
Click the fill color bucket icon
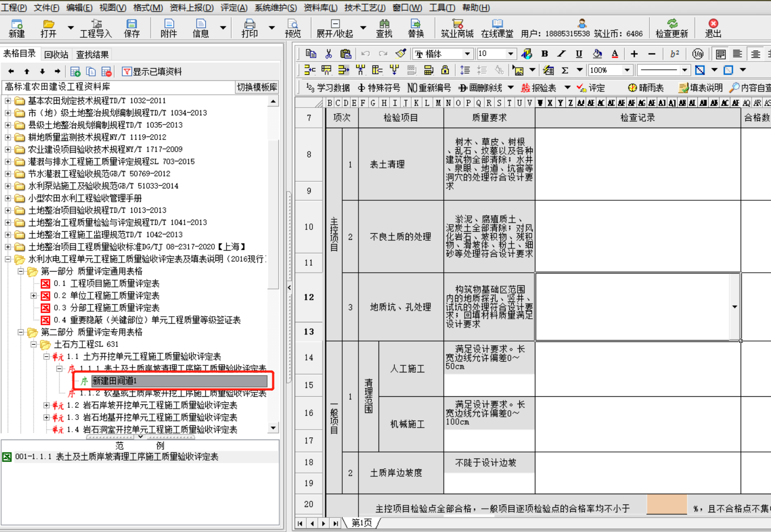[x=597, y=54]
